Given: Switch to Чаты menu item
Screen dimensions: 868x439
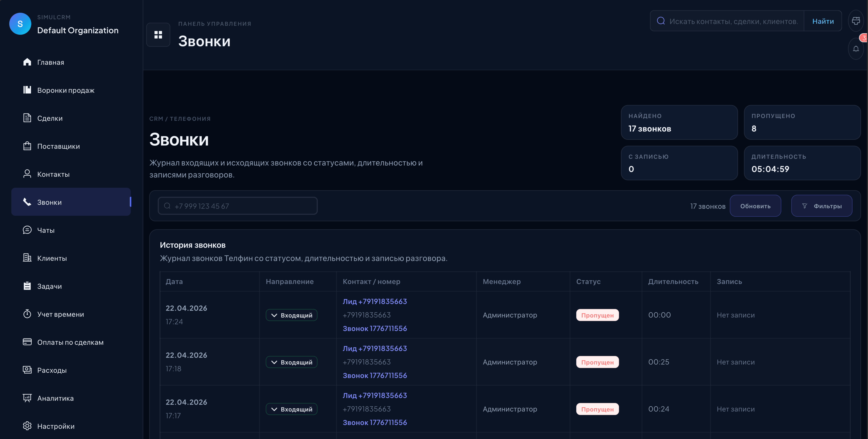Looking at the screenshot, I should tap(46, 230).
